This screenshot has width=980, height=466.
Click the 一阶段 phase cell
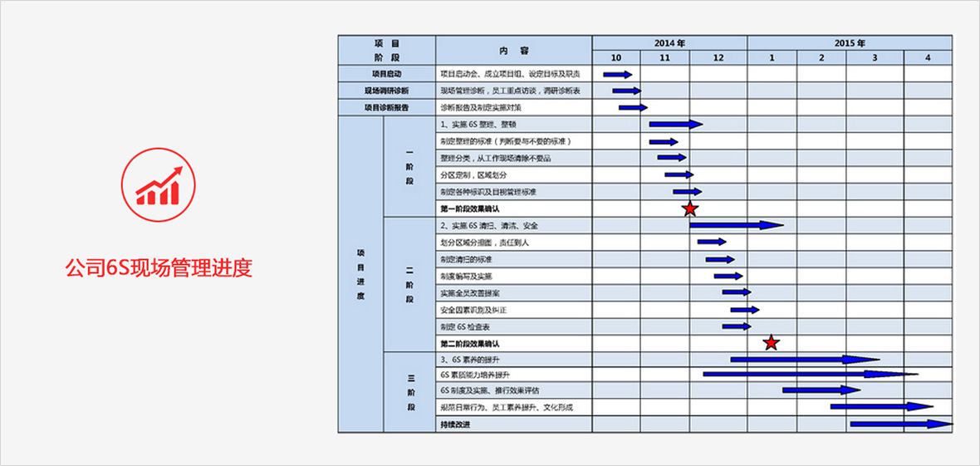tap(409, 166)
